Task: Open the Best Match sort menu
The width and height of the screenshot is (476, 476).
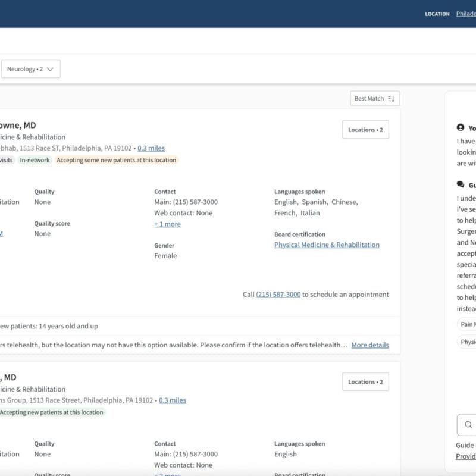Action: point(369,98)
